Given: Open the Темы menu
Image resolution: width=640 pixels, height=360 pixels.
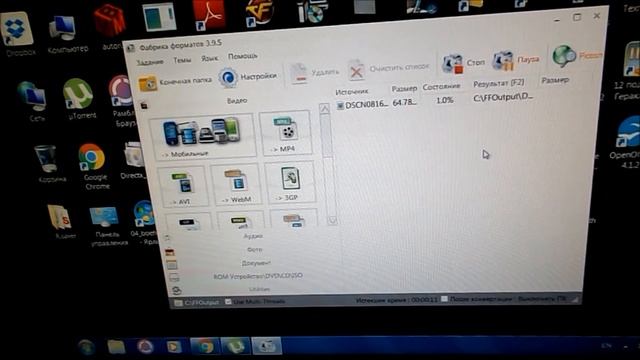Looking at the screenshot, I should [182, 60].
